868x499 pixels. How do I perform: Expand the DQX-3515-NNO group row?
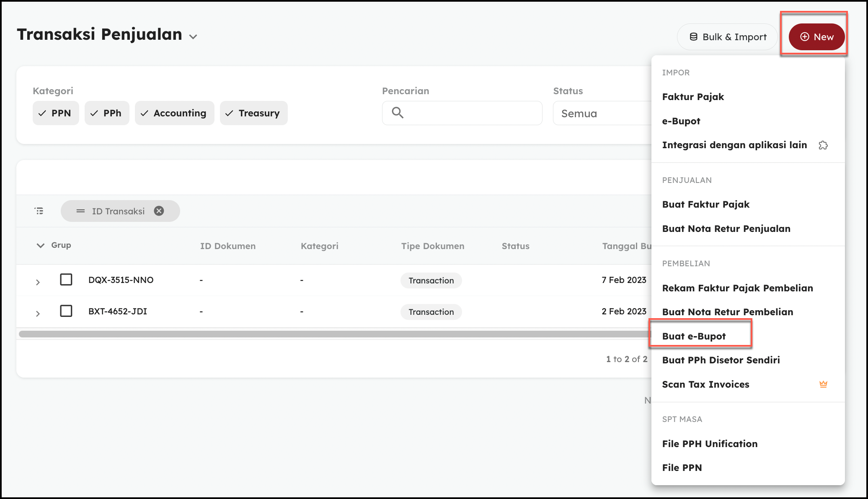click(38, 282)
